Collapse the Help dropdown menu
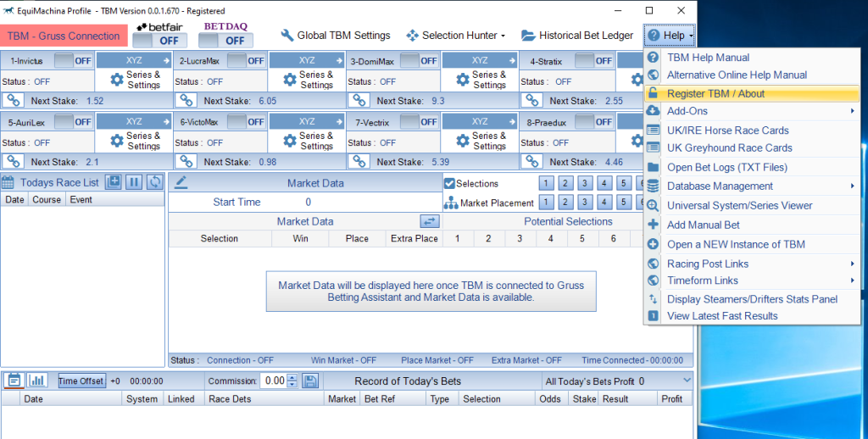Image resolution: width=868 pixels, height=439 pixels. [670, 36]
